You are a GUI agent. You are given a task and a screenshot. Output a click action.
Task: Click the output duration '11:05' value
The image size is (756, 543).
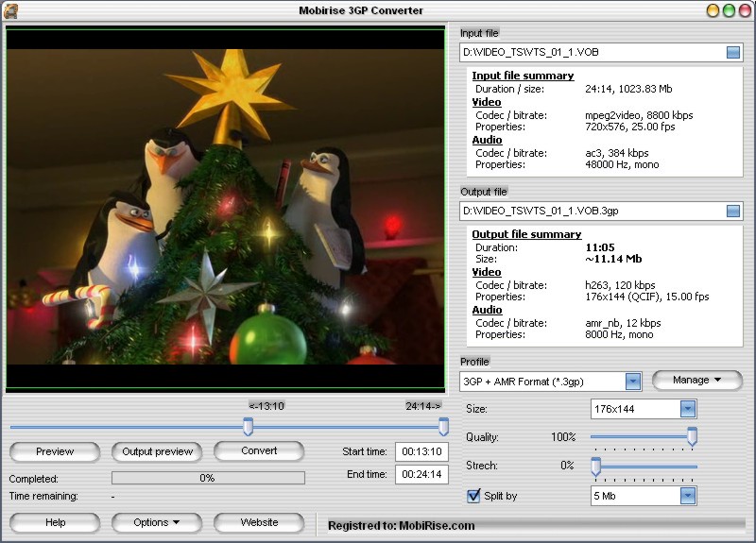tap(600, 247)
